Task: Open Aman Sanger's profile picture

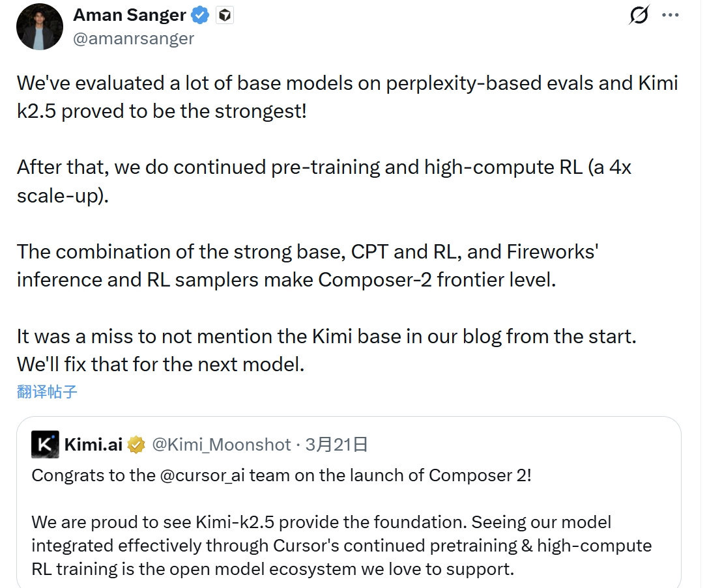Action: tap(40, 27)
